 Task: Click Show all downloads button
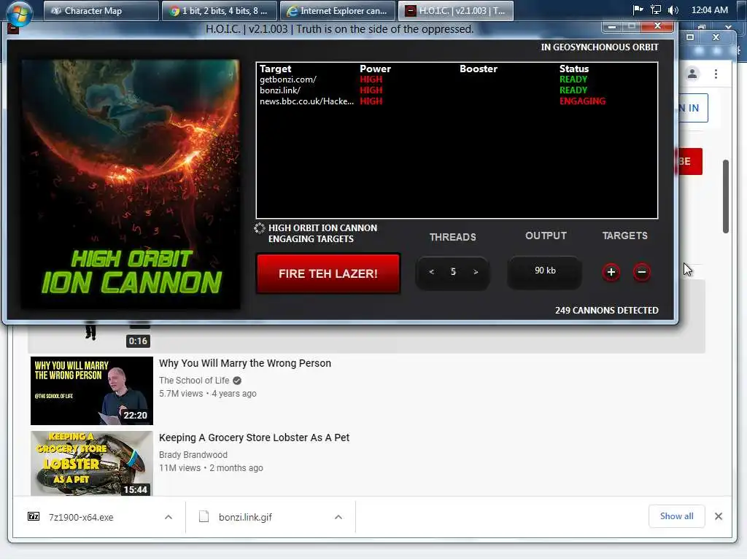pos(676,516)
